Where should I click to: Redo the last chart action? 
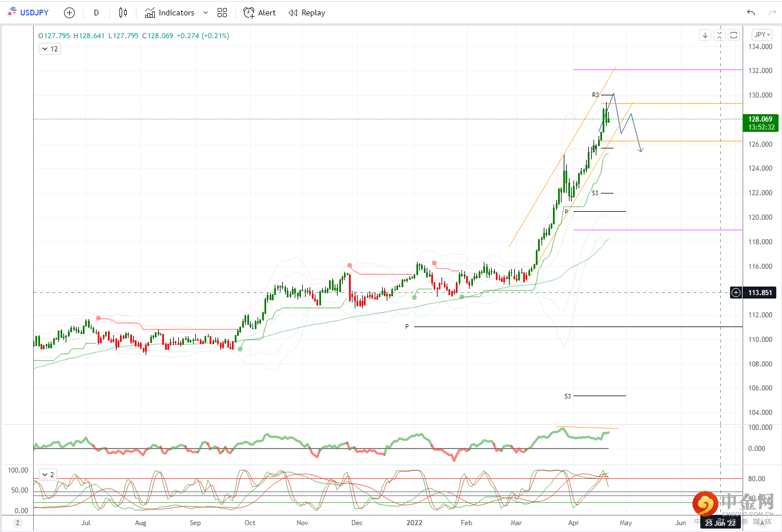[x=772, y=13]
